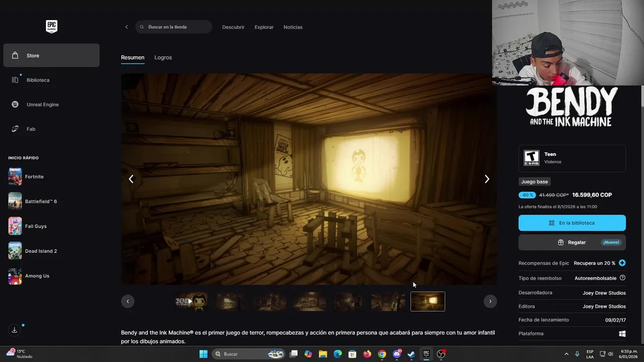
Task: Open File Explorer from the taskbar
Action: point(323,354)
